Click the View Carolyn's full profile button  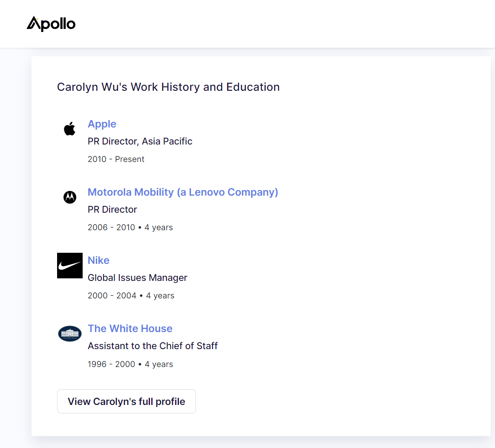tap(126, 401)
